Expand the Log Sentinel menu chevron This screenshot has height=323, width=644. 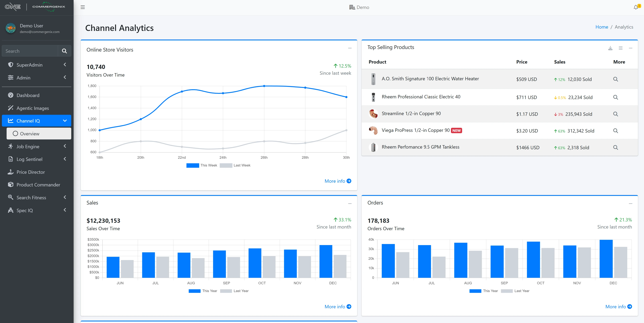(x=65, y=159)
